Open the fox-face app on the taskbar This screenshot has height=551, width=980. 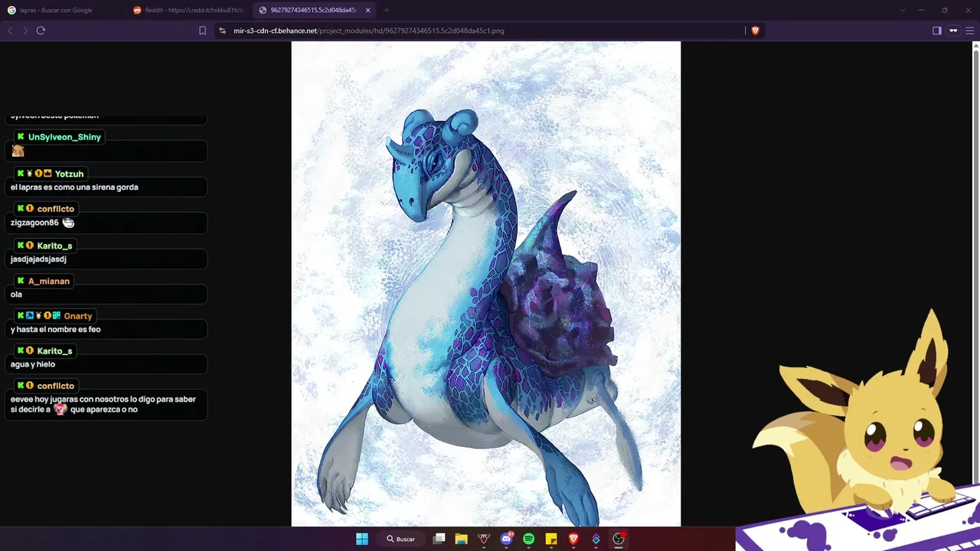pyautogui.click(x=483, y=539)
